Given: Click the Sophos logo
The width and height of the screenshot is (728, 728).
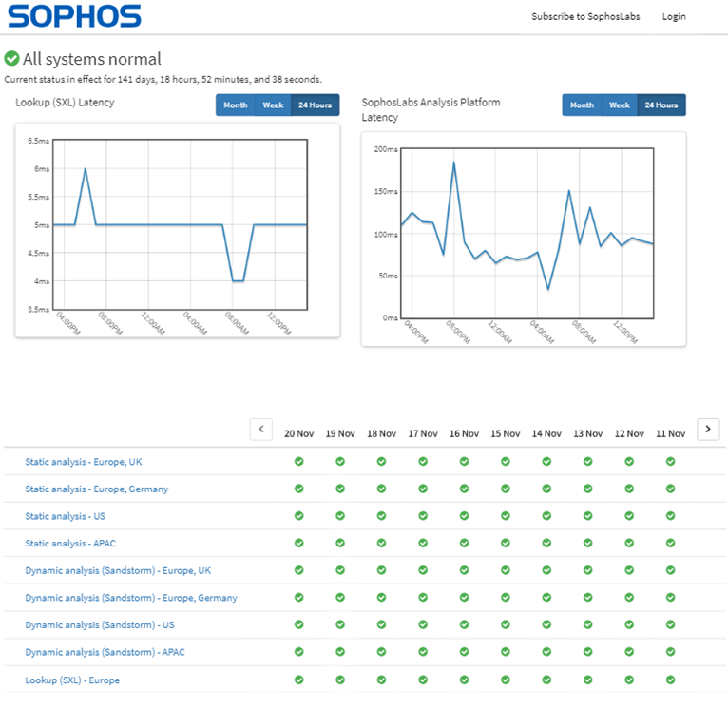Looking at the screenshot, I should click(x=74, y=16).
